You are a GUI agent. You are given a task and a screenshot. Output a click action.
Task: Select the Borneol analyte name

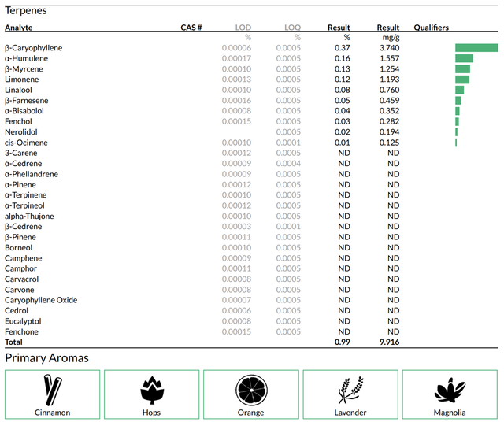pyautogui.click(x=19, y=248)
